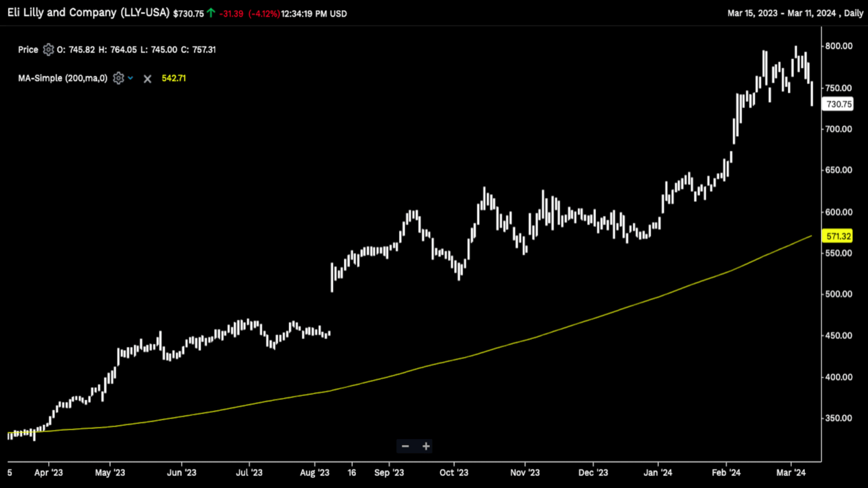Click the 12:34:19 PM USD timestamp
The image size is (868, 488).
coord(314,13)
